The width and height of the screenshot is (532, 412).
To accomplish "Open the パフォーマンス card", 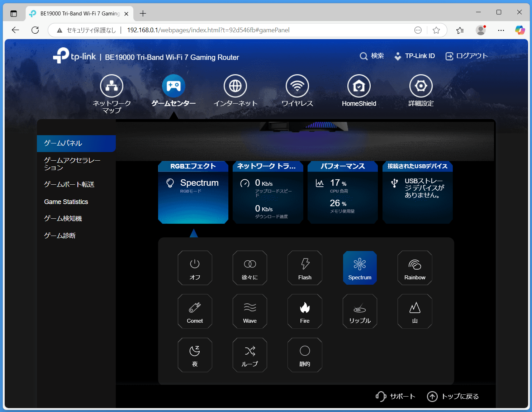I will coord(343,193).
